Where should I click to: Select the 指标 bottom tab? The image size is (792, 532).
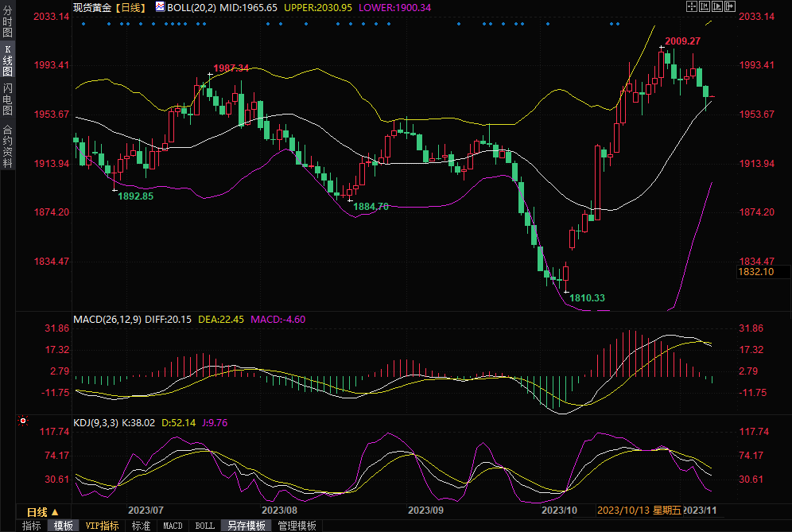[x=31, y=526]
